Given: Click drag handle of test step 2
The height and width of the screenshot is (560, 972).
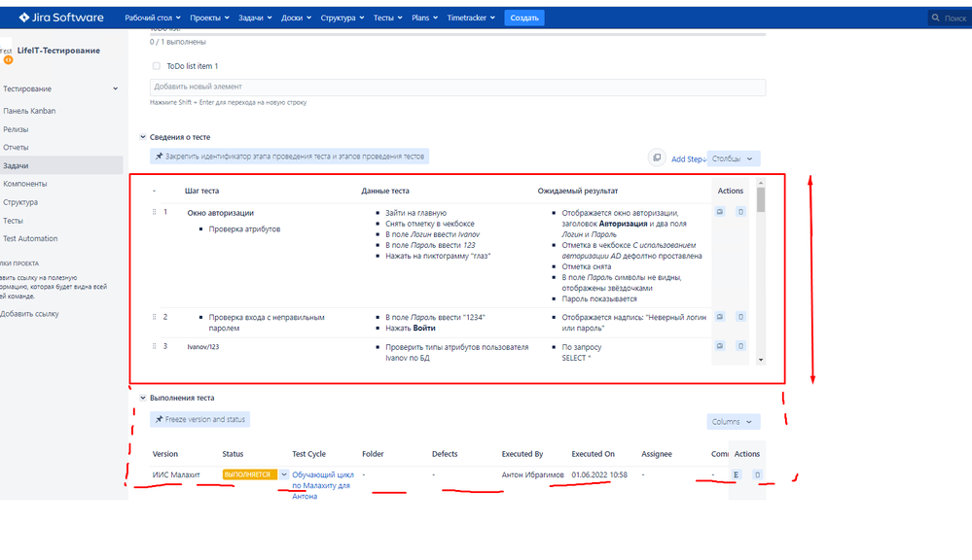Looking at the screenshot, I should (x=155, y=317).
